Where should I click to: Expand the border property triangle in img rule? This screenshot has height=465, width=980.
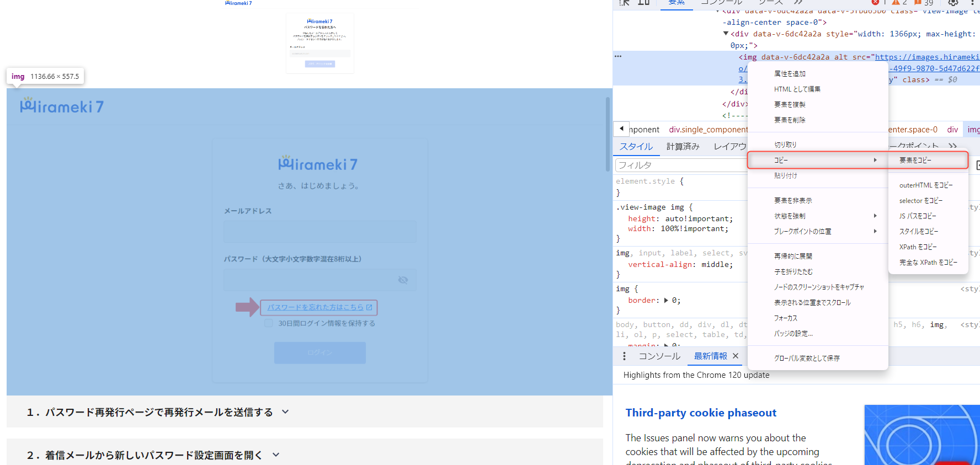pos(666,301)
